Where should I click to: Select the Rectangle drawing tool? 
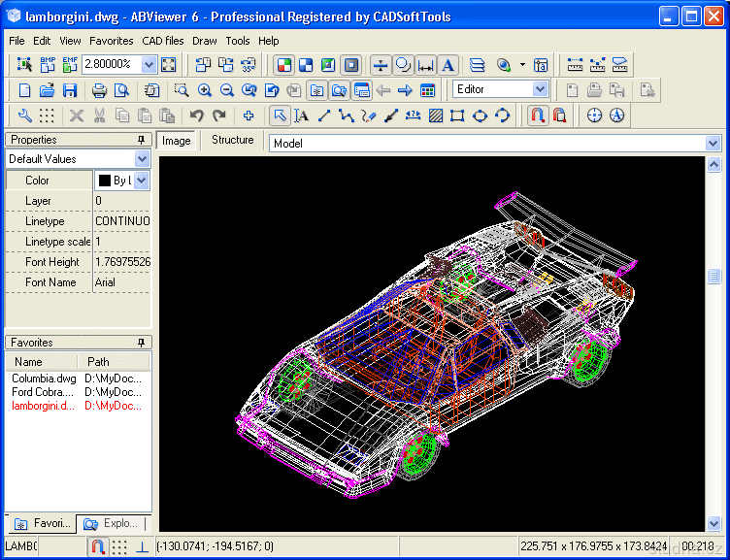coord(456,115)
